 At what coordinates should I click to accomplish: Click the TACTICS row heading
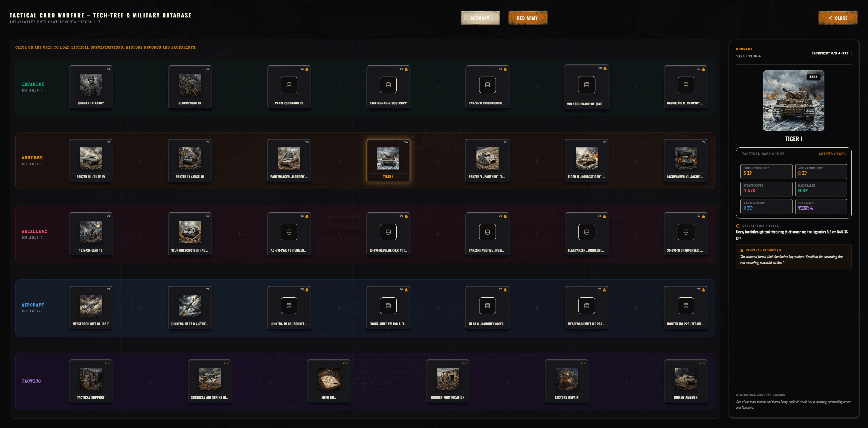point(31,381)
